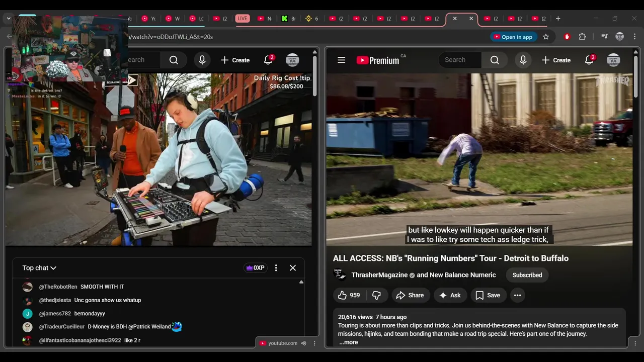644x362 pixels.
Task: Dislike the Thrasher video
Action: point(376,295)
